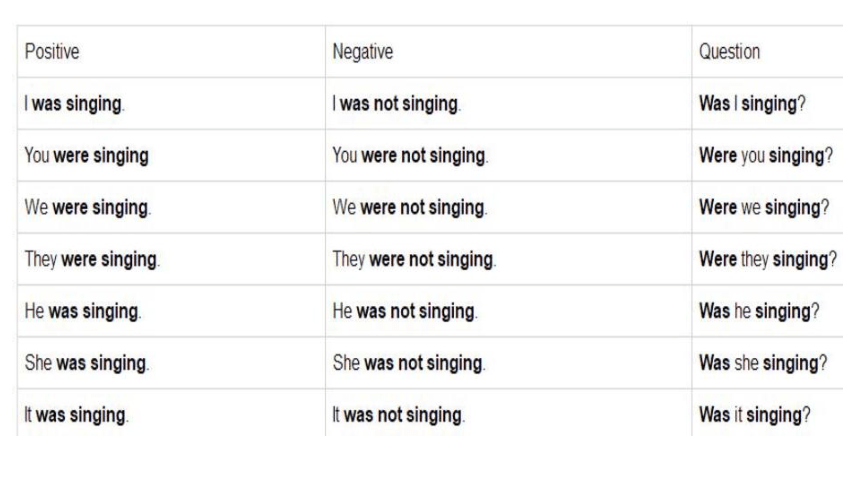Click the 'They were not singing.' text
The width and height of the screenshot is (860, 484).
(414, 259)
